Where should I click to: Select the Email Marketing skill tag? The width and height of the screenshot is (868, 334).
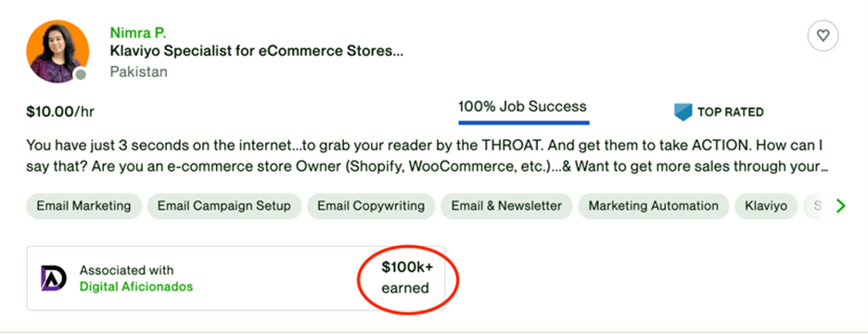[x=83, y=206]
